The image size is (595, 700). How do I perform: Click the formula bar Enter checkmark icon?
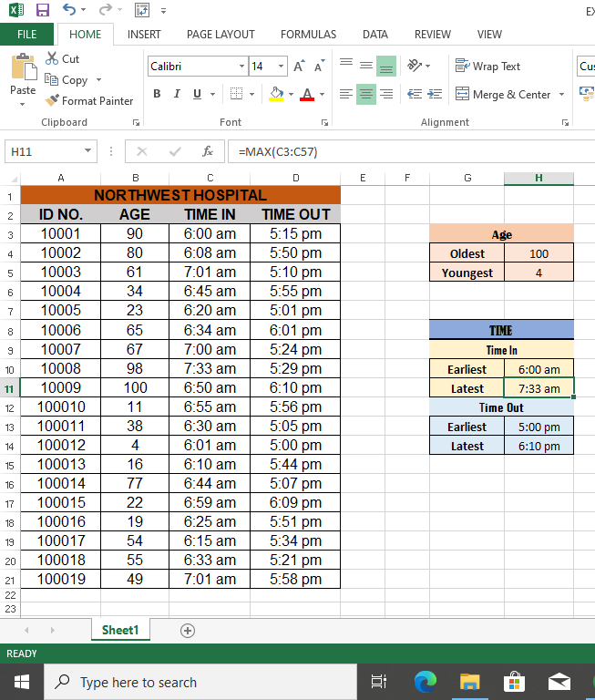(175, 152)
